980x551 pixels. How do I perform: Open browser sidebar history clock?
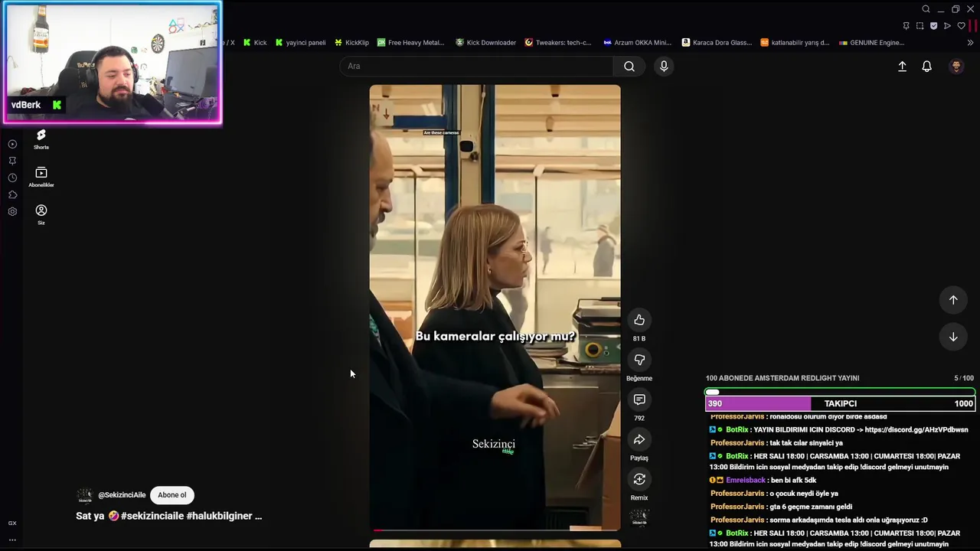pyautogui.click(x=12, y=178)
